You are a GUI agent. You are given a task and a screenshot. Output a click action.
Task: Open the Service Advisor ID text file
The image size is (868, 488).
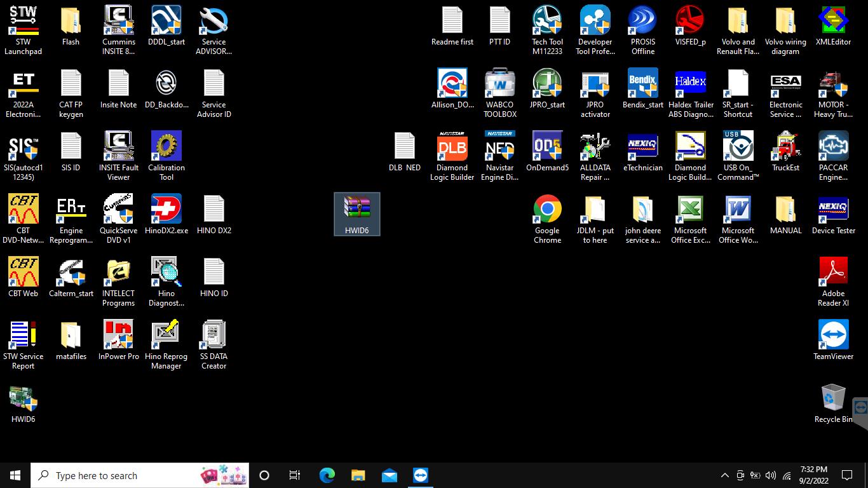[x=214, y=93]
